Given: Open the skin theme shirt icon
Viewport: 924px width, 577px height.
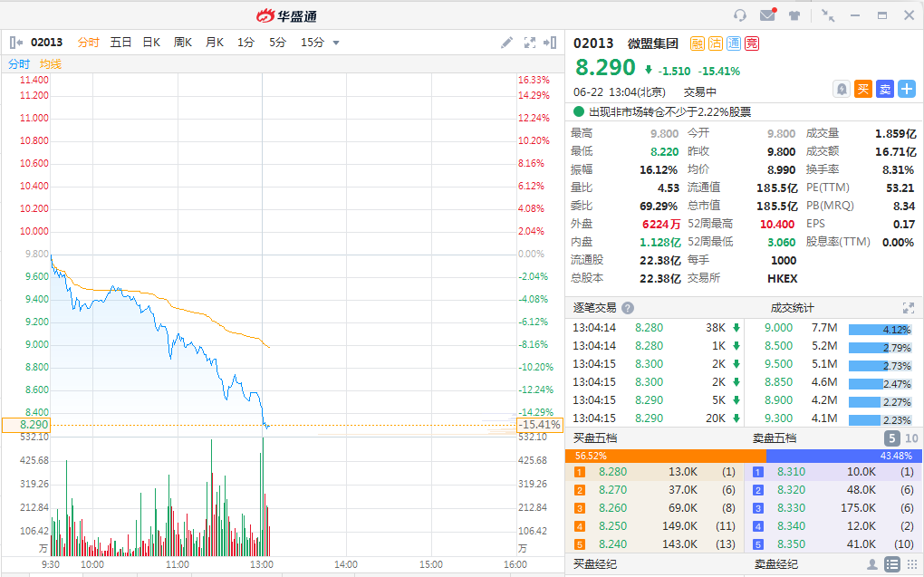Looking at the screenshot, I should (x=794, y=15).
